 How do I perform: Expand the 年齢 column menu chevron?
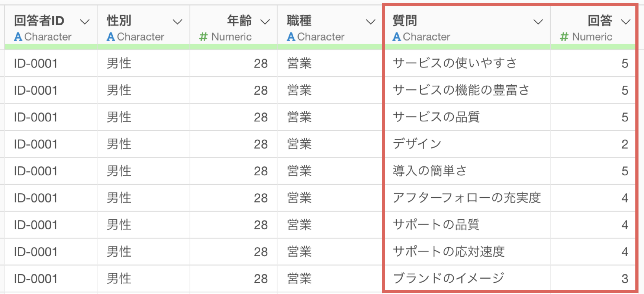pyautogui.click(x=265, y=22)
